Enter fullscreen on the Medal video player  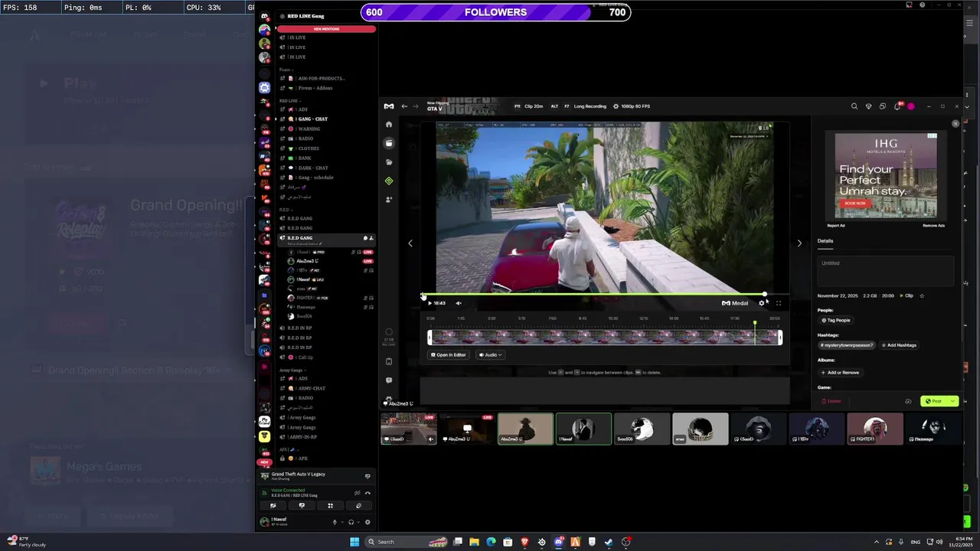pyautogui.click(x=779, y=303)
